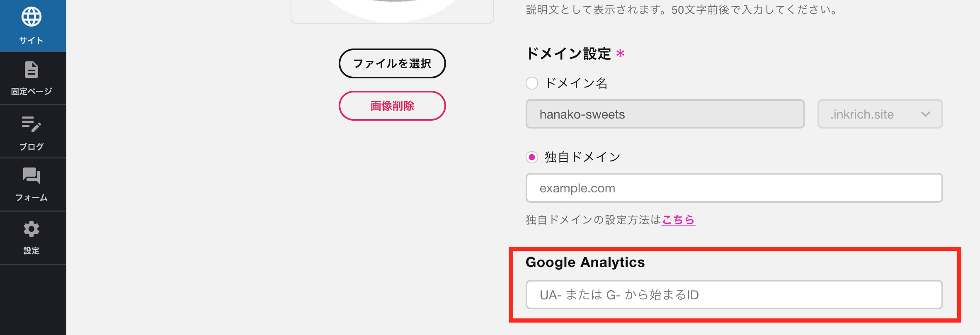Open the 固定ページ document icon
The height and width of the screenshot is (335, 980).
pos(32,70)
